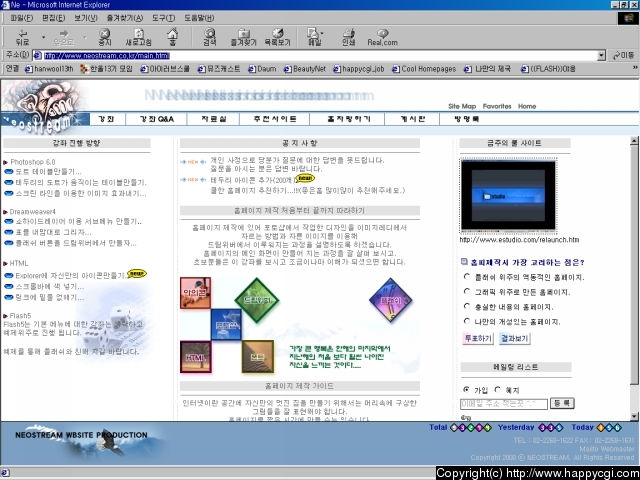The width and height of the screenshot is (640, 480).
Task: Open the Search (검색) toolbar icon
Action: 209,37
